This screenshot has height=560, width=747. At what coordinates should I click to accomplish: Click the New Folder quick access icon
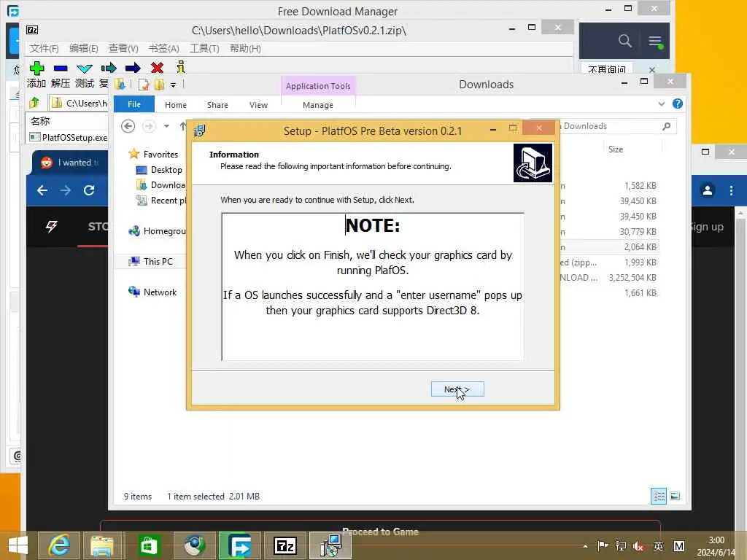click(x=159, y=85)
